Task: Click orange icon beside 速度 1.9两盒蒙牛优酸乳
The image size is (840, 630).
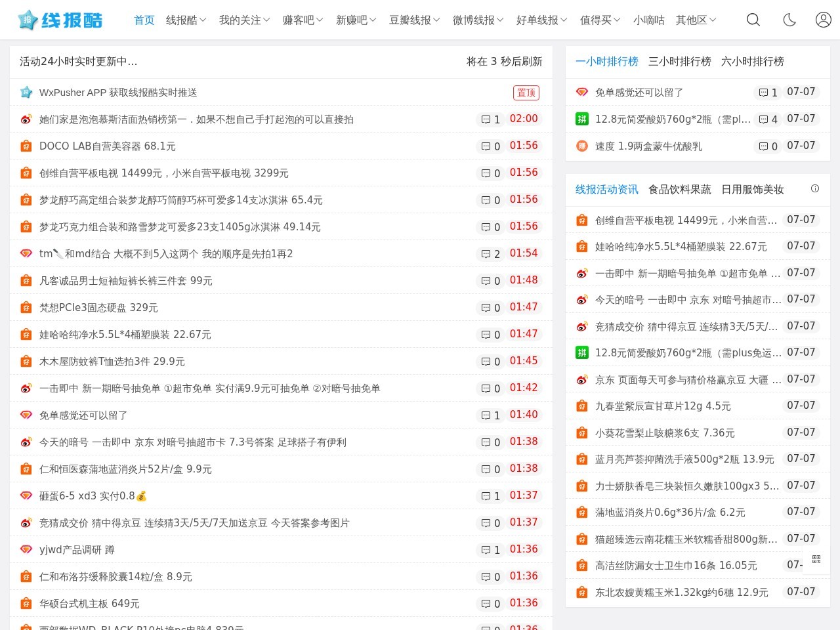Action: click(582, 146)
